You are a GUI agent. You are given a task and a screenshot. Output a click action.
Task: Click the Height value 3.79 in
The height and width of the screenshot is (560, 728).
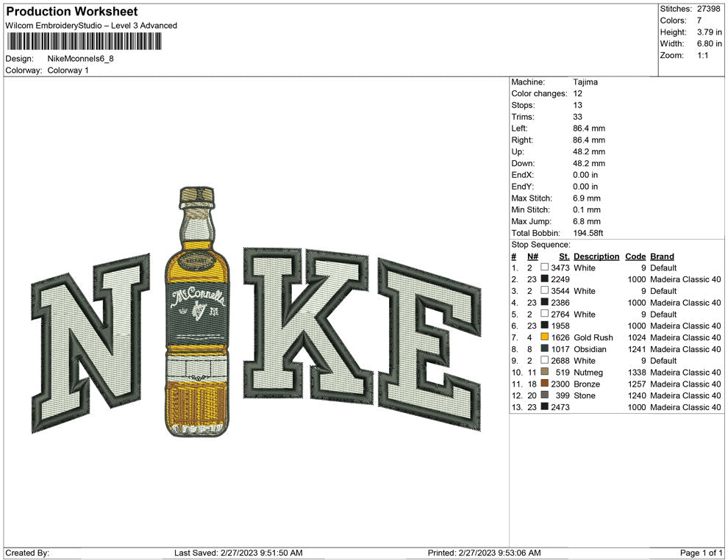(x=709, y=32)
